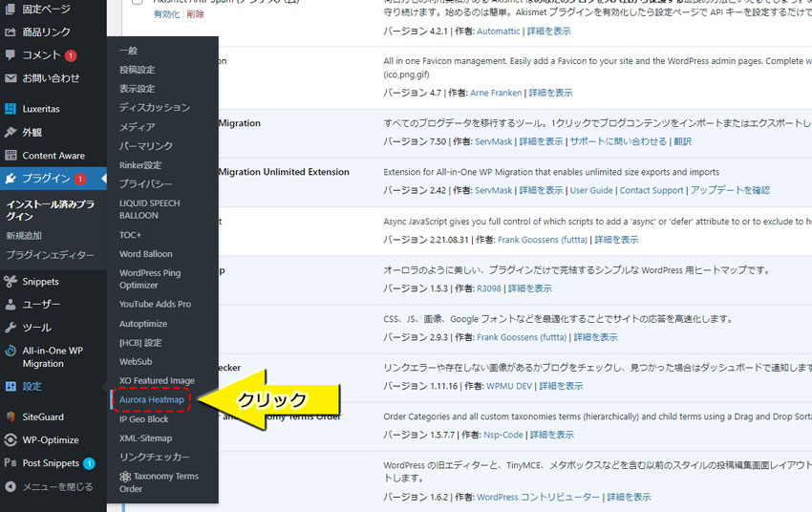812x512 pixels.
Task: Open the Contact Support link
Action: click(652, 190)
